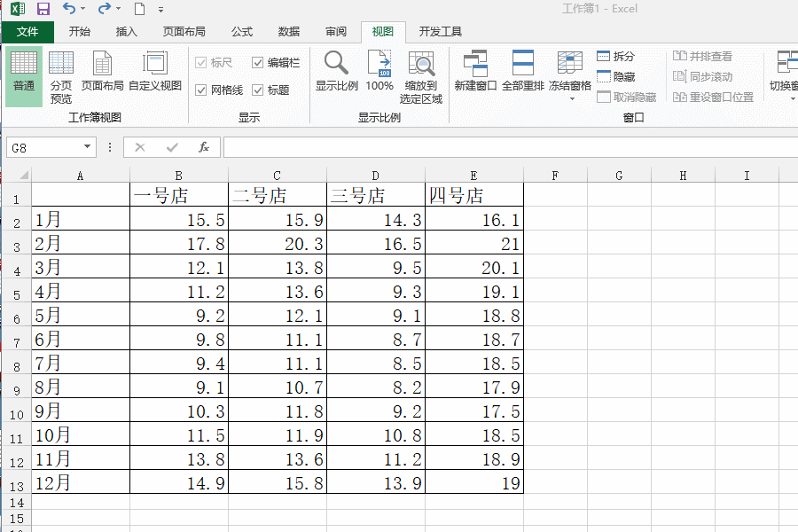Select the cell containing 14.9
Viewport: 798px width, 532px height.
coord(178,481)
